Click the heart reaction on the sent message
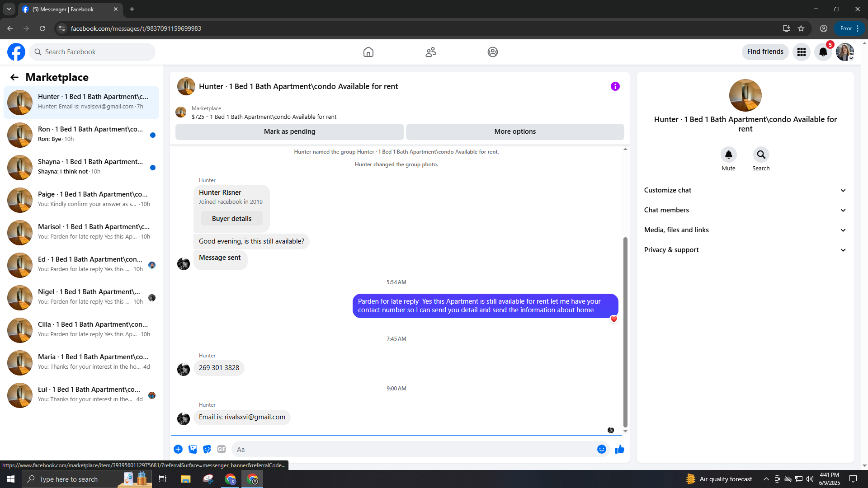The image size is (868, 488). coord(614,319)
